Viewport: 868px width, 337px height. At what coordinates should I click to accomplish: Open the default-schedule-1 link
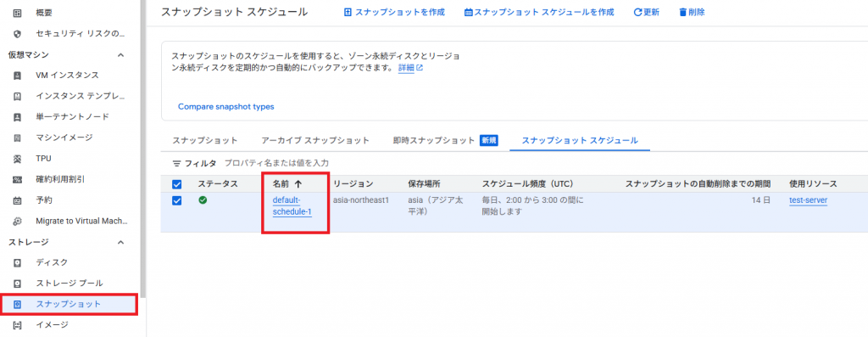click(x=292, y=205)
